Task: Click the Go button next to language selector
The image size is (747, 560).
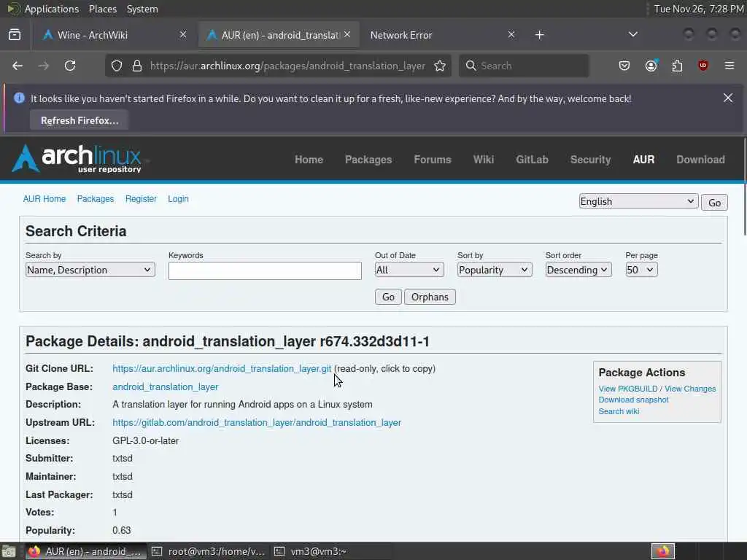Action: [714, 203]
